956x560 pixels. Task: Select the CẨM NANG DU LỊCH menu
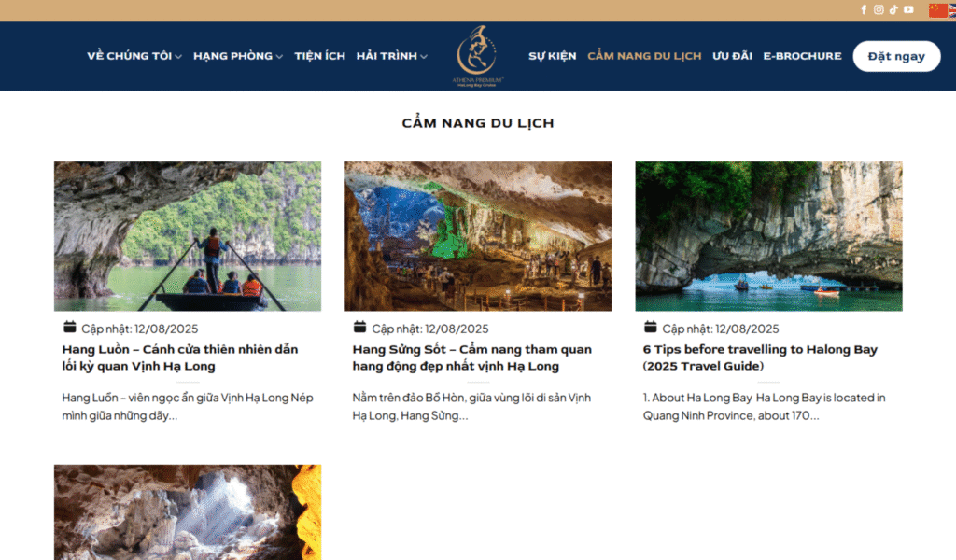click(644, 56)
